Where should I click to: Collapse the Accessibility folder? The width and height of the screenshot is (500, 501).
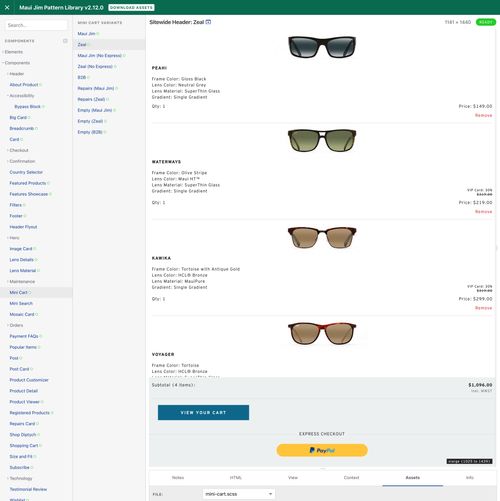[x=22, y=96]
